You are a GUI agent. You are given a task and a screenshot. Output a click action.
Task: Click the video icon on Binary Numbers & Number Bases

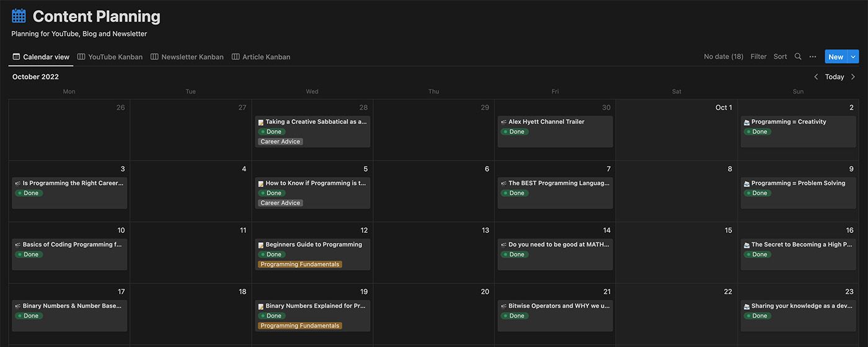pos(18,306)
